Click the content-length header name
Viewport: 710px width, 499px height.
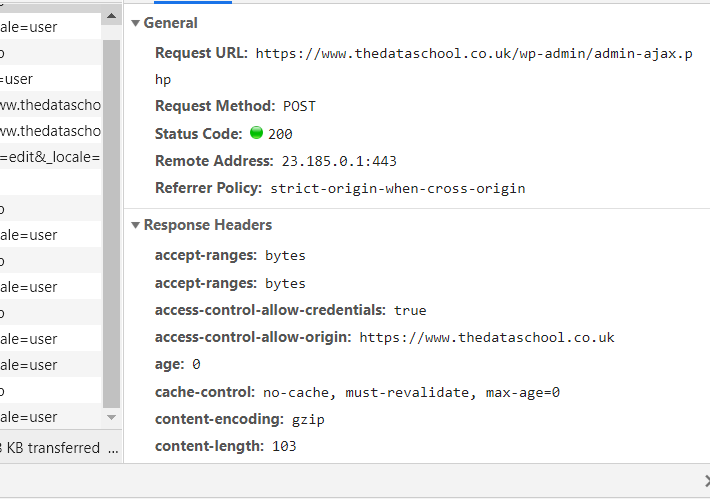(208, 446)
